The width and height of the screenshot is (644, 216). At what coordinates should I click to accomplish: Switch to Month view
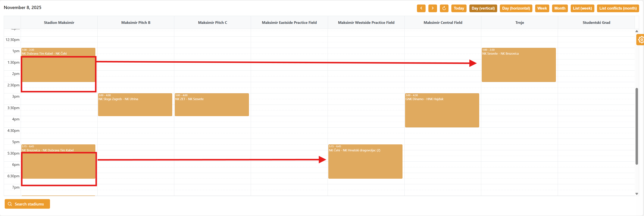pyautogui.click(x=560, y=8)
